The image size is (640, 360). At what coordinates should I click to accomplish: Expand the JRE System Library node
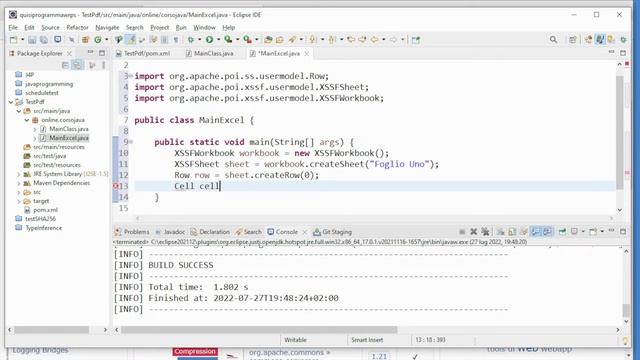(x=19, y=174)
